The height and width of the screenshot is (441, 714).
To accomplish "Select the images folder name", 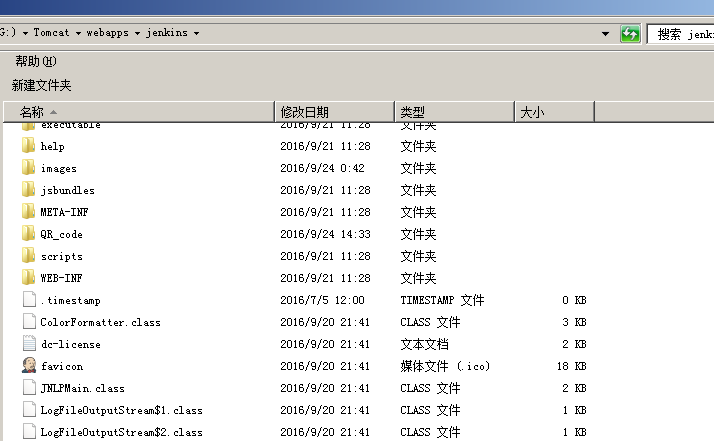I will 58,168.
